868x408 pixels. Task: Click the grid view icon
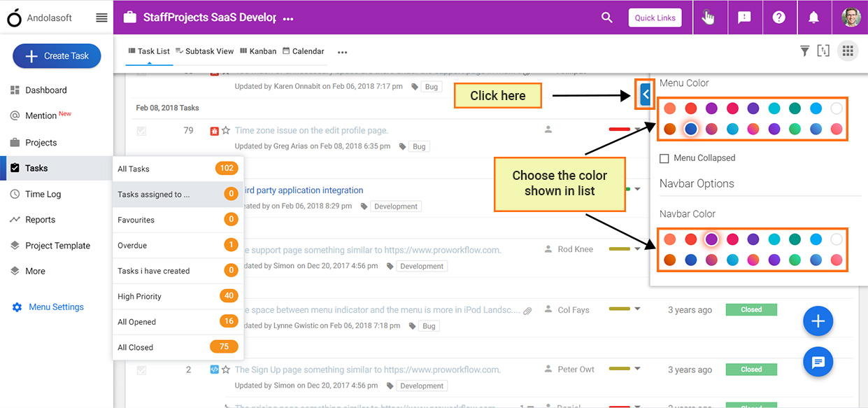pos(848,50)
